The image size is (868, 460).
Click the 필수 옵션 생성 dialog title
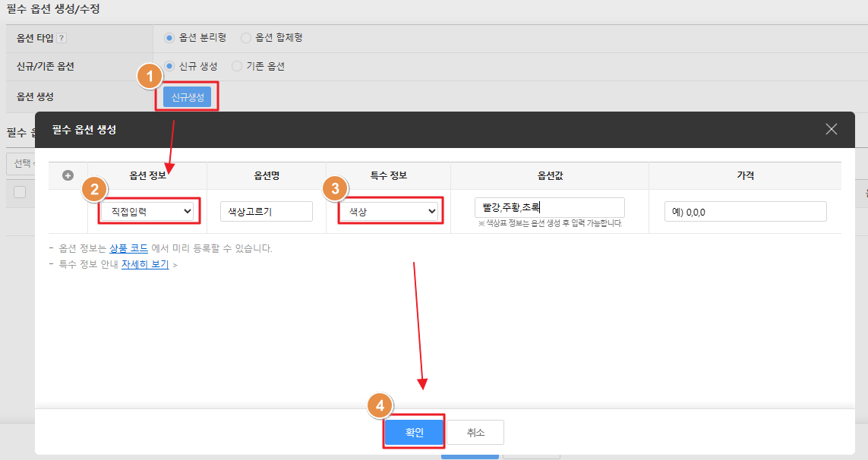pos(84,130)
